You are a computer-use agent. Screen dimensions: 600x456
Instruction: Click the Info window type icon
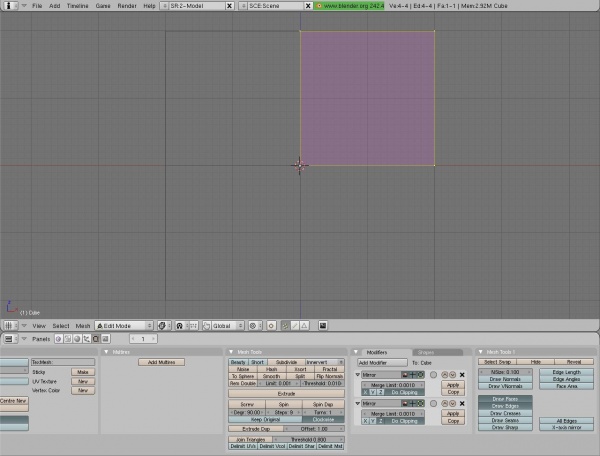(8, 6)
